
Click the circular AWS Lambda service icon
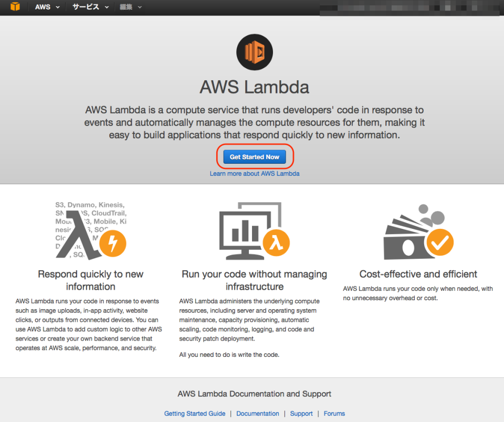pos(254,52)
